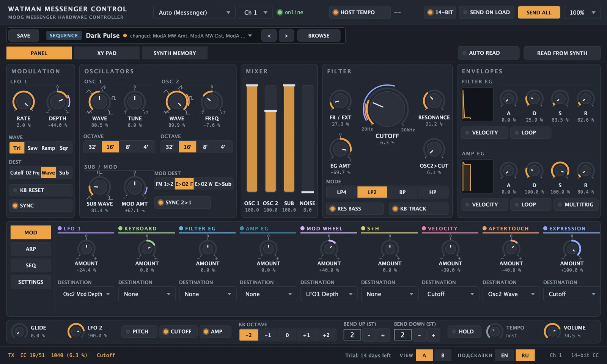Click the Sub Wave knob
The image size is (607, 364).
tap(99, 187)
